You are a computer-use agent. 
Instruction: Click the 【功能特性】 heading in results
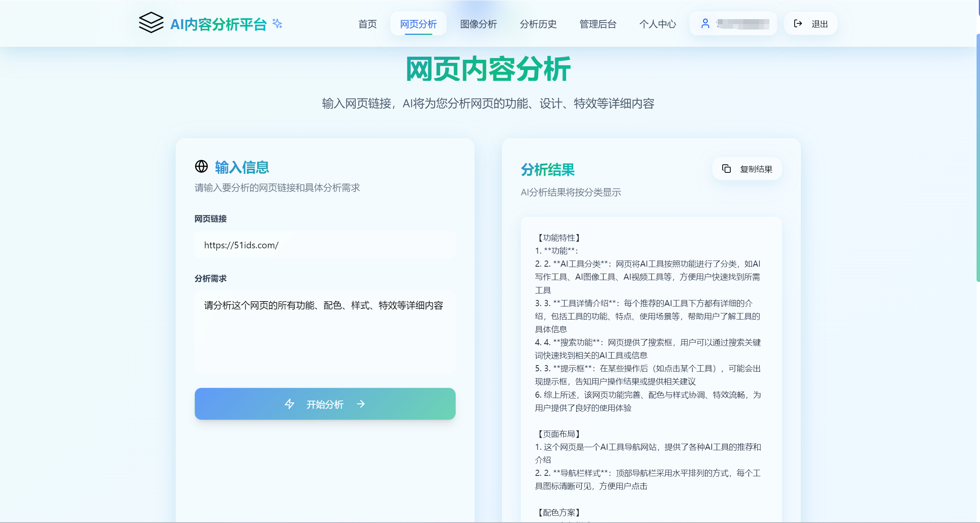[x=559, y=238]
